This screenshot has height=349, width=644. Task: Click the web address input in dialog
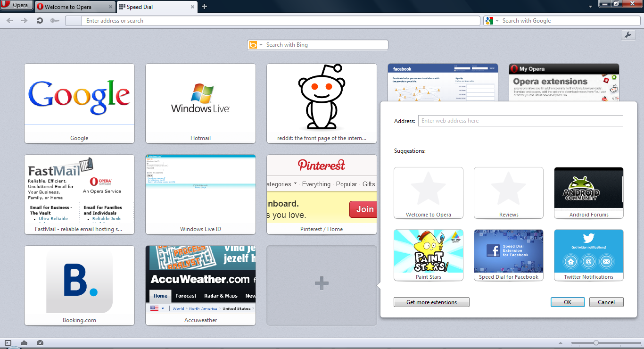point(520,121)
